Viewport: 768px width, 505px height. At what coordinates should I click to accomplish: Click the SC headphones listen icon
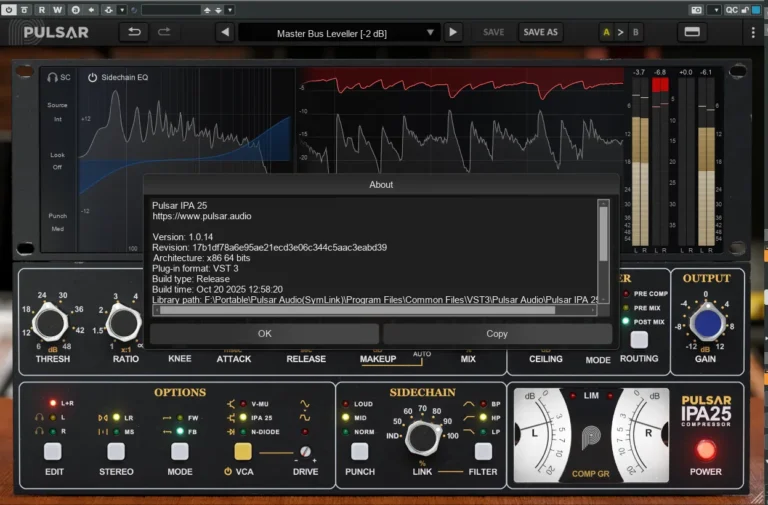tap(53, 77)
